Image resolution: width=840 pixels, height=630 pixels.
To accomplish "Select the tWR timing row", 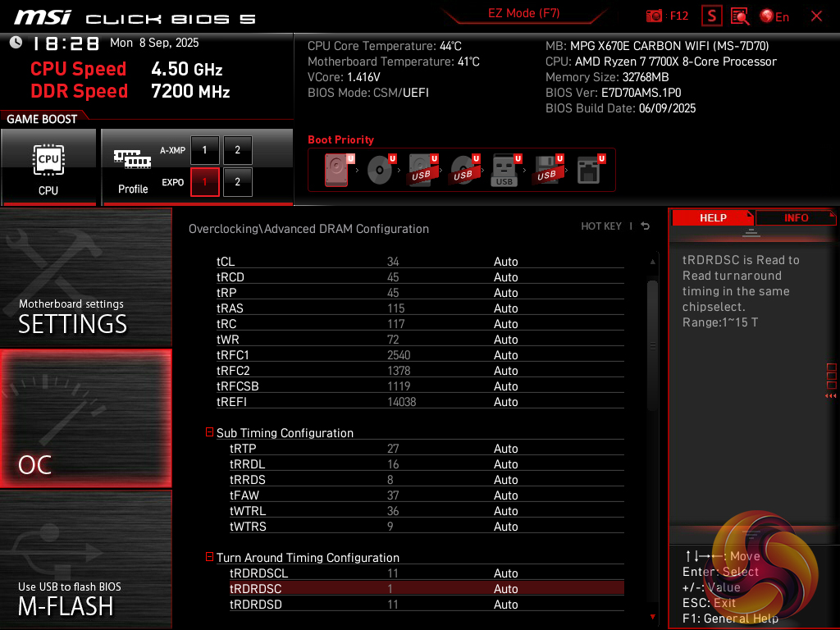I will click(420, 339).
